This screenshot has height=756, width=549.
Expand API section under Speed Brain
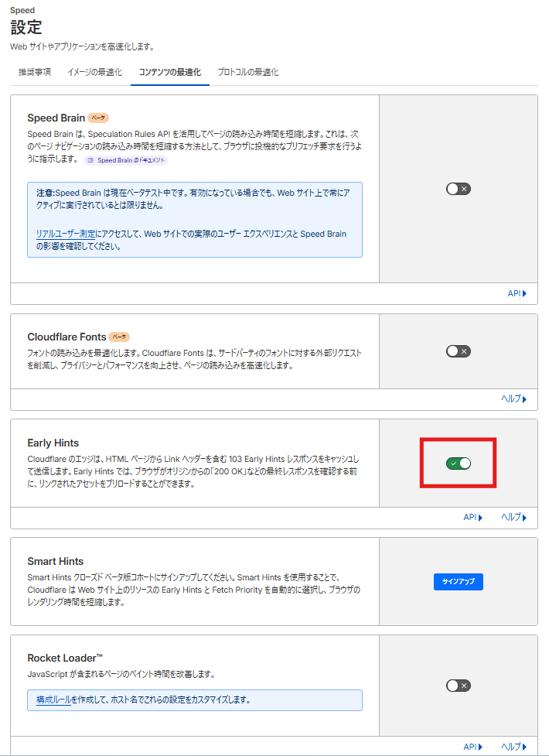(517, 294)
